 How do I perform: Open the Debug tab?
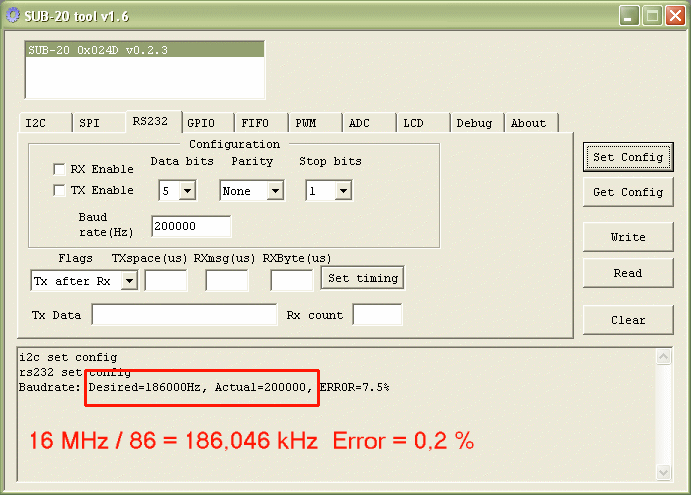[x=477, y=123]
